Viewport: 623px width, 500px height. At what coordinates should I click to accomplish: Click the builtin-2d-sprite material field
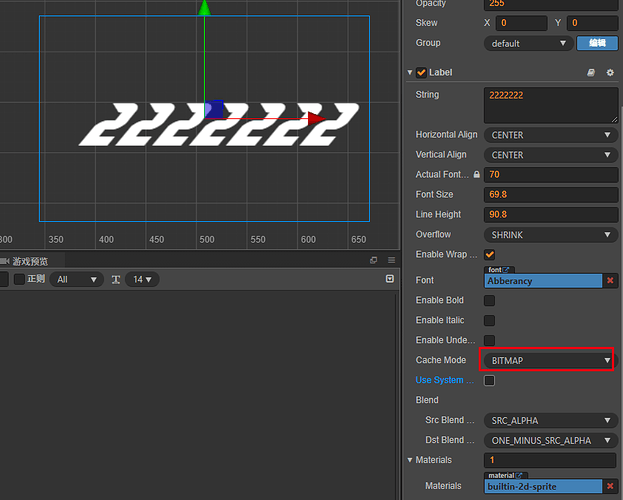(543, 486)
